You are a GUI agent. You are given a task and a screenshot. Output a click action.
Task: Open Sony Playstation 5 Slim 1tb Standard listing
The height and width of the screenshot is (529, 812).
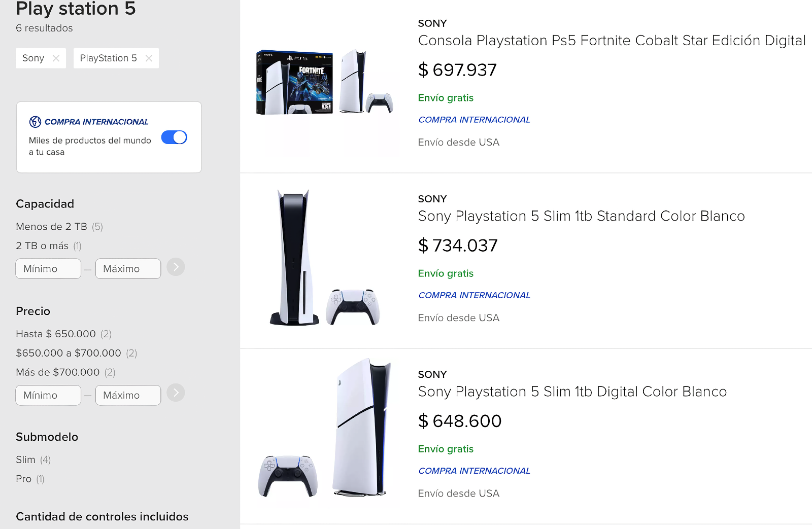click(x=581, y=216)
